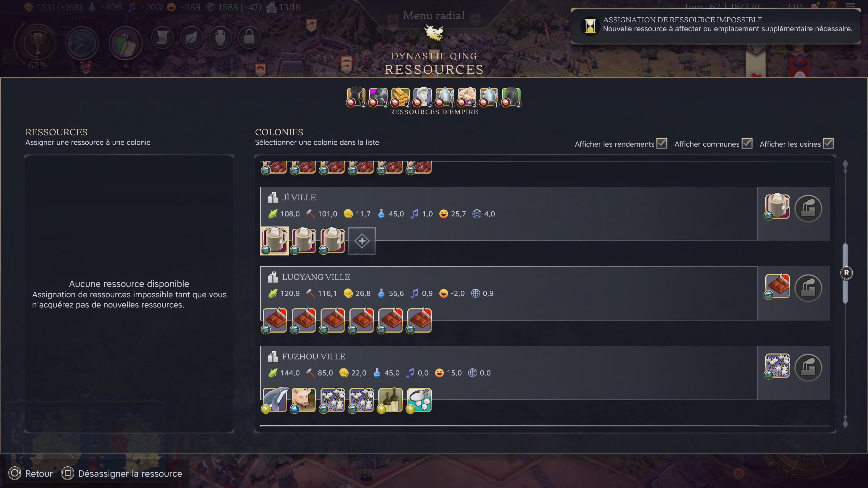This screenshot has height=488, width=868.
Task: Select the Luoyang Ville colony row
Action: [509, 293]
